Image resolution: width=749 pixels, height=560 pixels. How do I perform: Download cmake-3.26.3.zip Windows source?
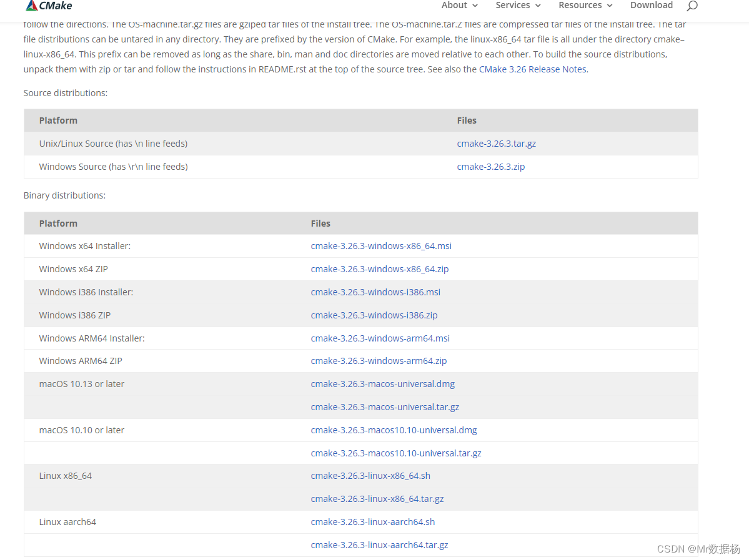pos(490,167)
